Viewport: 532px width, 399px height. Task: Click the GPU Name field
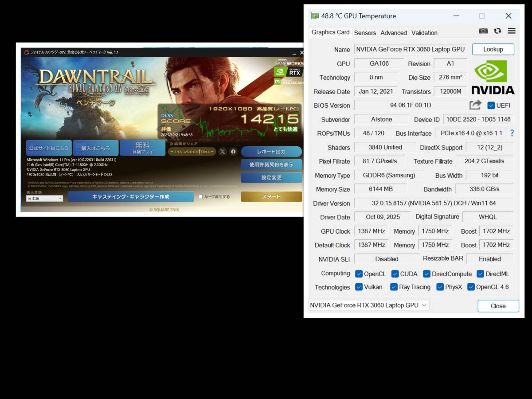click(411, 50)
